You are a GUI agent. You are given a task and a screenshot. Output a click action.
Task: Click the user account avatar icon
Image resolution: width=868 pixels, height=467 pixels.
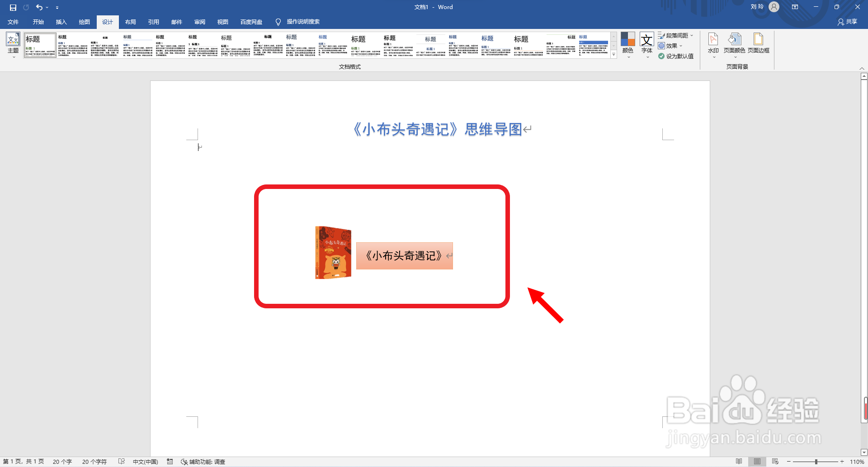pyautogui.click(x=774, y=7)
